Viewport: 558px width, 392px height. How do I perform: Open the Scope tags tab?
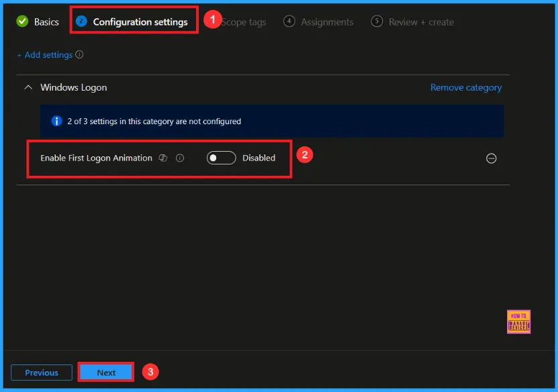[244, 22]
